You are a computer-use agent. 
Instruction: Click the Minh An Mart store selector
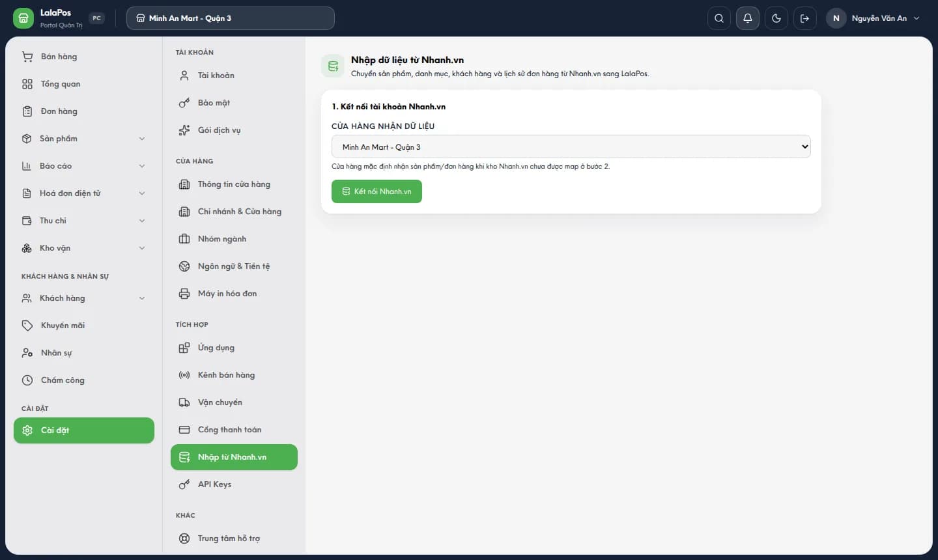tap(231, 18)
